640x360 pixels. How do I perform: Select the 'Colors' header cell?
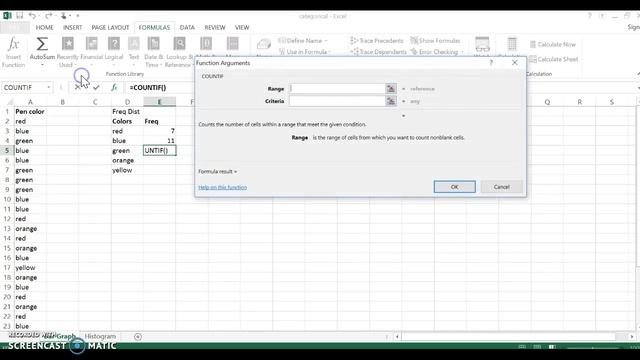127,121
